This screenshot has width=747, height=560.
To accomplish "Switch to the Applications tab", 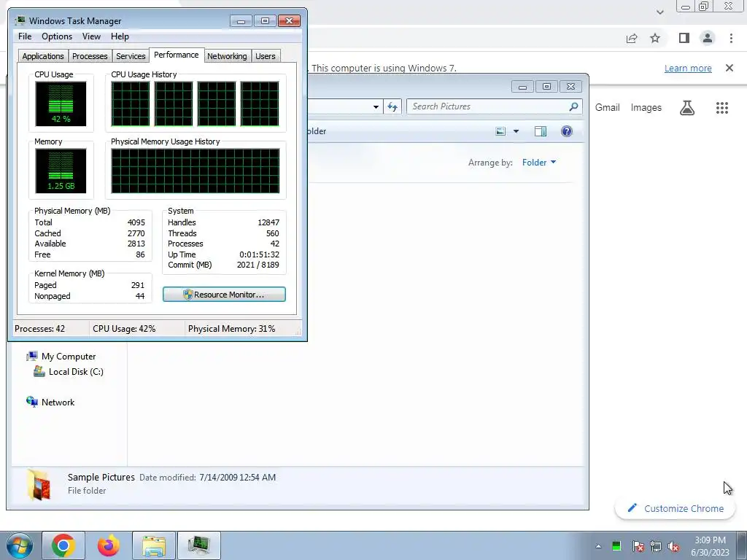I will [43, 55].
